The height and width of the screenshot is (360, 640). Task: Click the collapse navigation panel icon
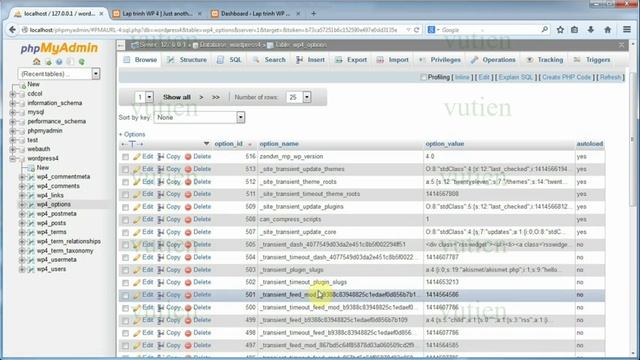pyautogui.click(x=121, y=45)
